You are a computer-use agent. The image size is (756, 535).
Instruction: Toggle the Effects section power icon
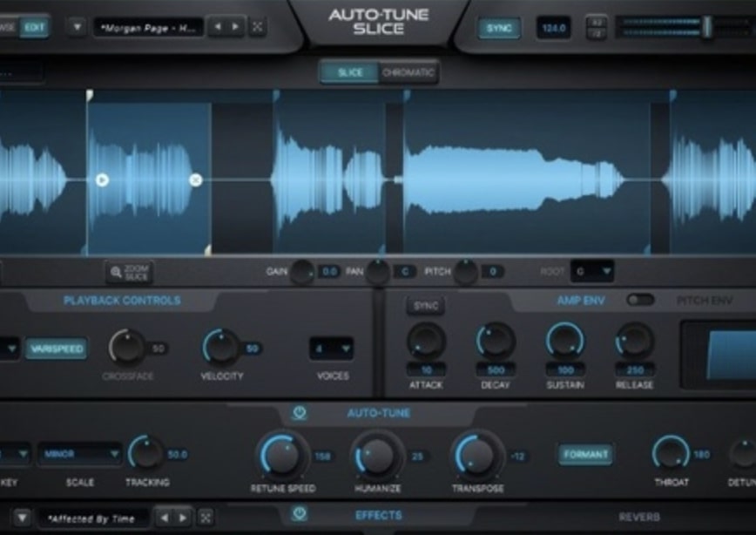[300, 514]
